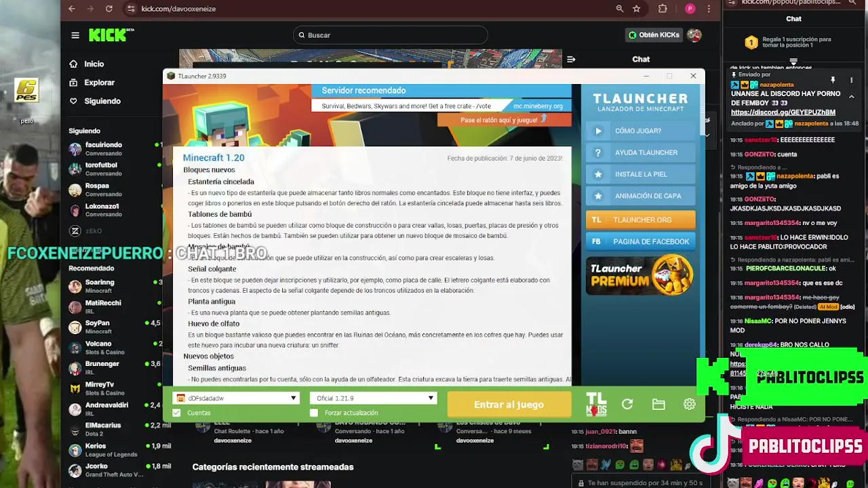Image resolution: width=868 pixels, height=488 pixels.
Task: Click star icon beside INSTALE LA PIEL
Action: click(597, 174)
